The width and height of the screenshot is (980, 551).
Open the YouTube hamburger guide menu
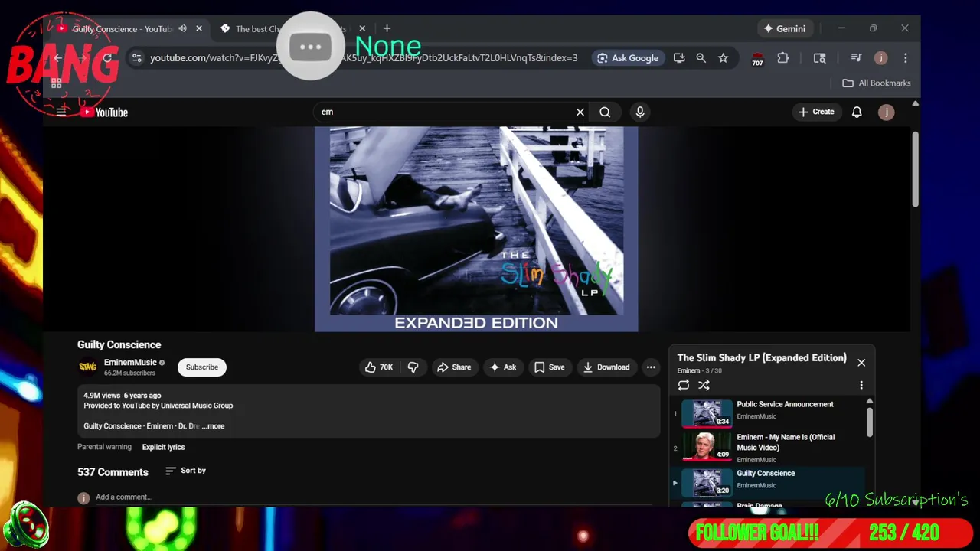[x=61, y=112]
